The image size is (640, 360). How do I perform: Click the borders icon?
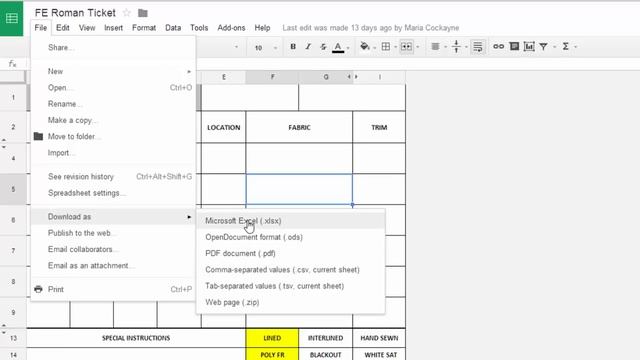(386, 47)
